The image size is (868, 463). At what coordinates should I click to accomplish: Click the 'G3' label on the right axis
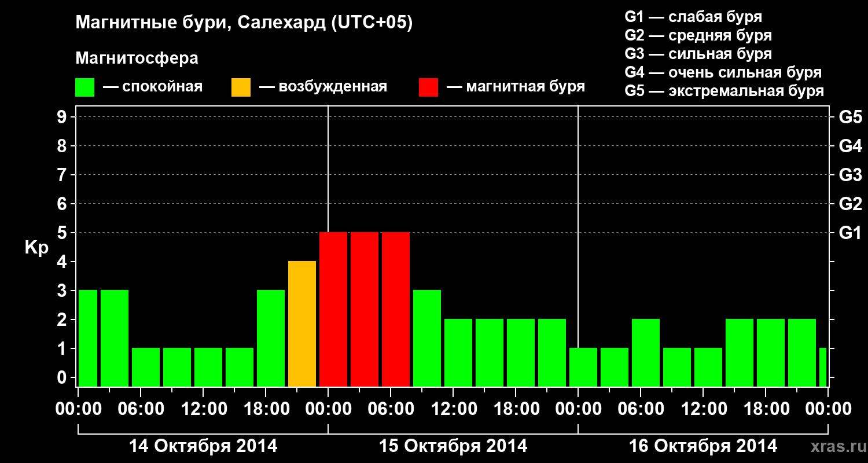851,175
